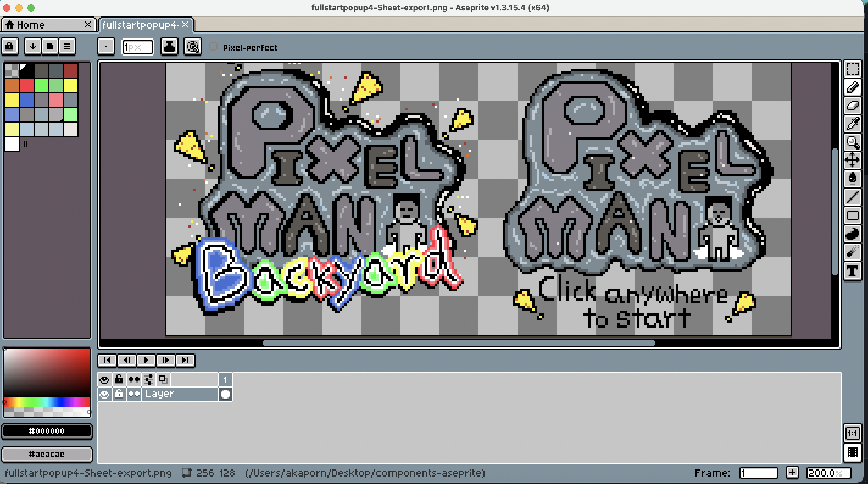Click the Play animation button
Viewport: 868px width, 484px height.
(146, 360)
